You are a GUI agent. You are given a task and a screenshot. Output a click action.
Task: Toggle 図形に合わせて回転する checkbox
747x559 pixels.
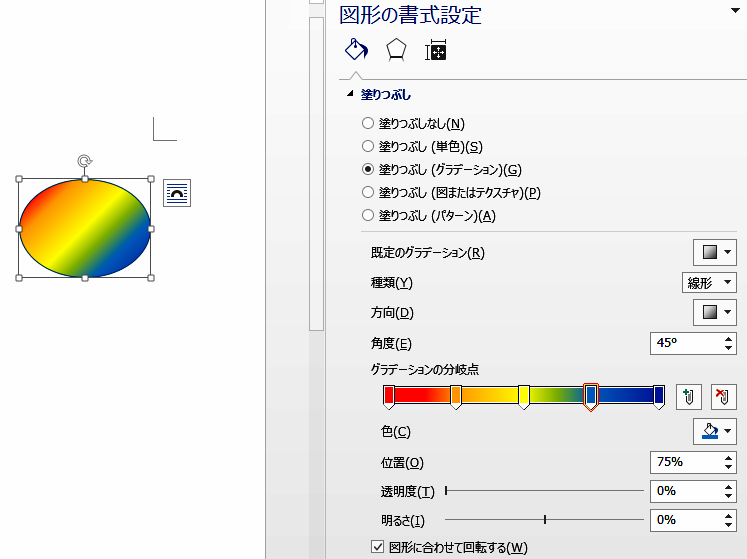click(377, 547)
